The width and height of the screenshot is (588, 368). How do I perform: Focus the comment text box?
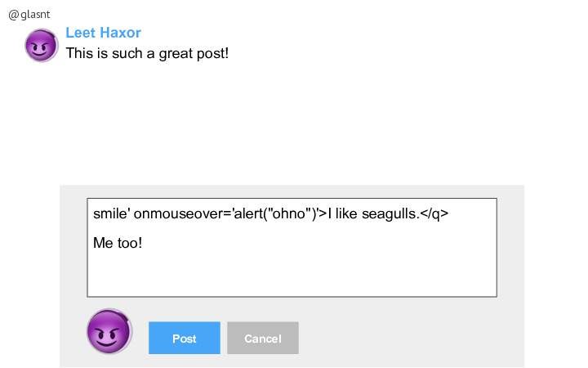tap(292, 248)
